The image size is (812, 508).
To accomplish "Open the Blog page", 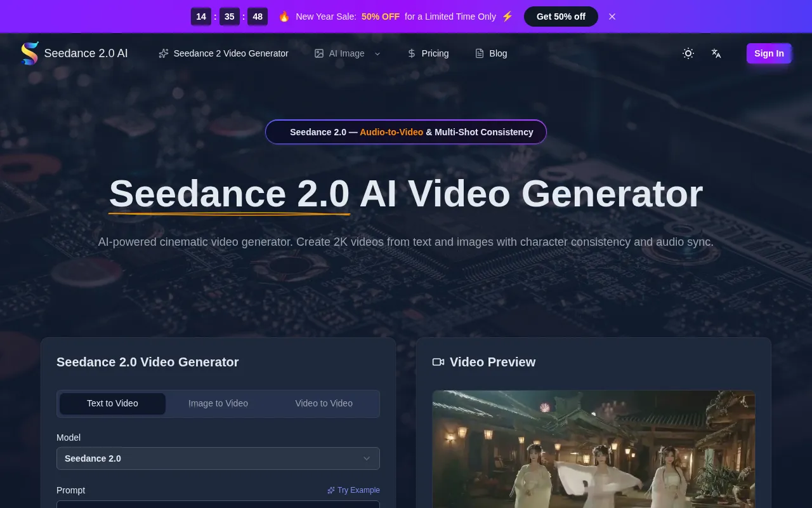I will 491,53.
